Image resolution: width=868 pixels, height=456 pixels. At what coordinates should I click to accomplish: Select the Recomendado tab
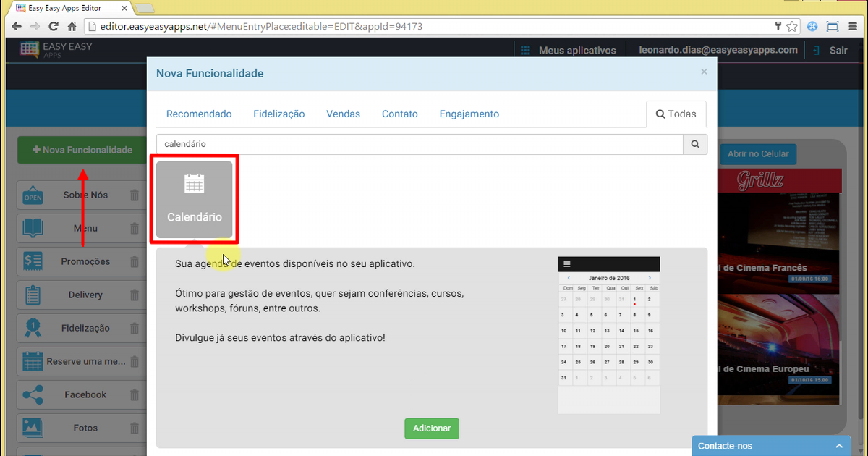199,114
